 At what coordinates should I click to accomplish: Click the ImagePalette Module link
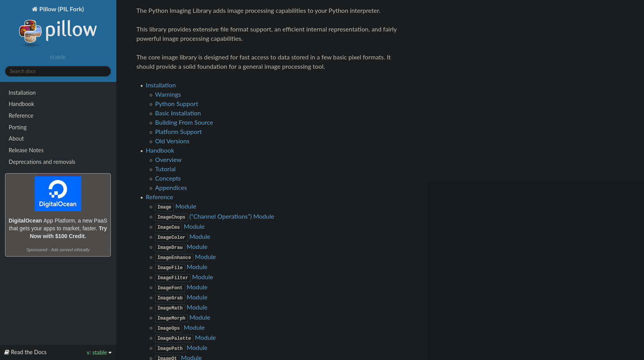click(x=185, y=338)
